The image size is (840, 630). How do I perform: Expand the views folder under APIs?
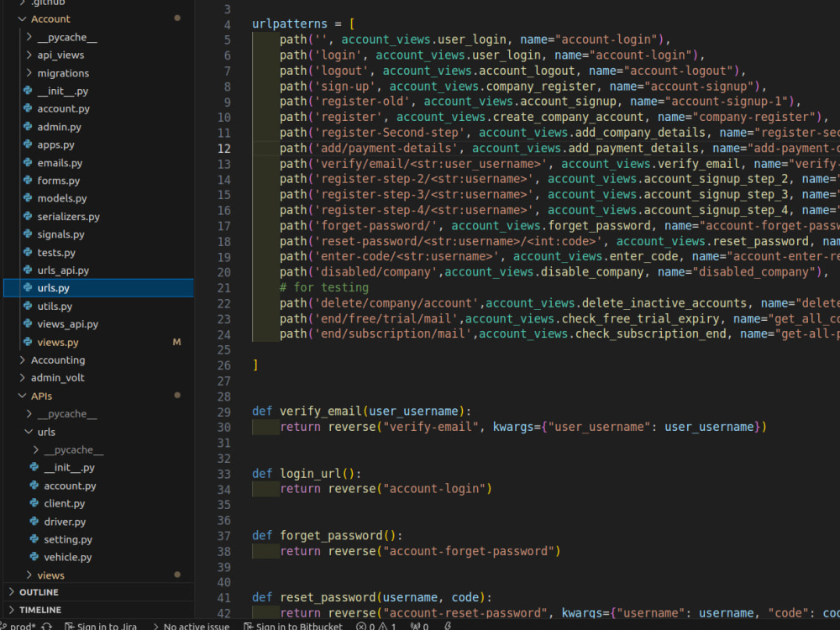(29, 575)
